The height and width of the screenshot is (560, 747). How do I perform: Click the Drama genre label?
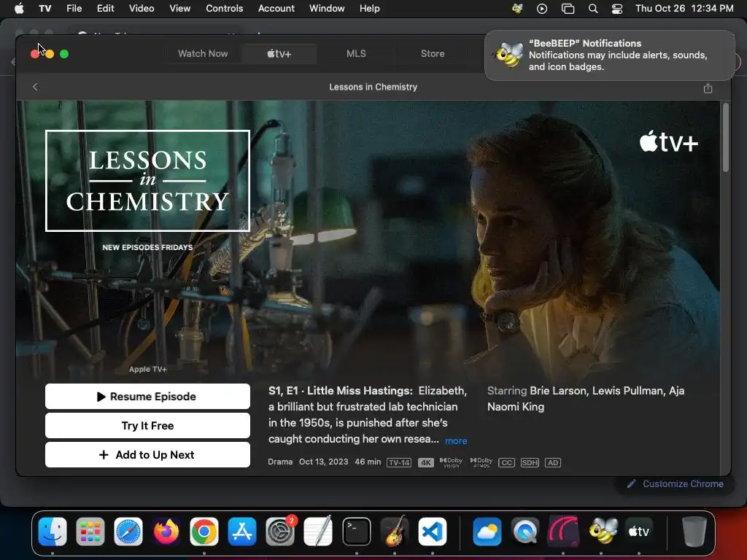click(280, 462)
